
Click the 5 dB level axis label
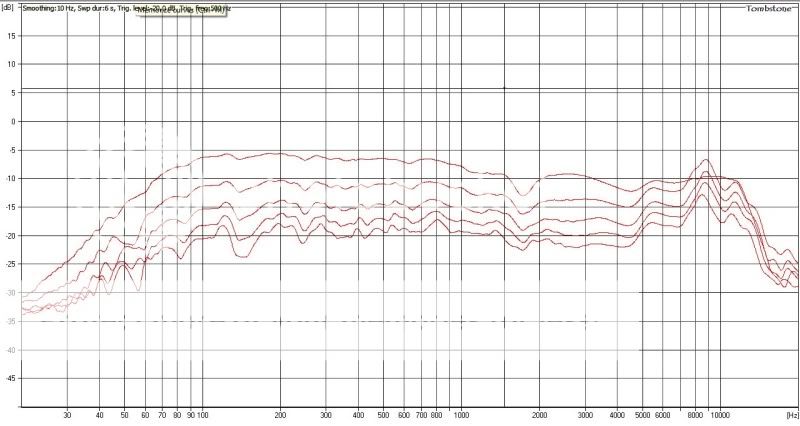click(14, 92)
